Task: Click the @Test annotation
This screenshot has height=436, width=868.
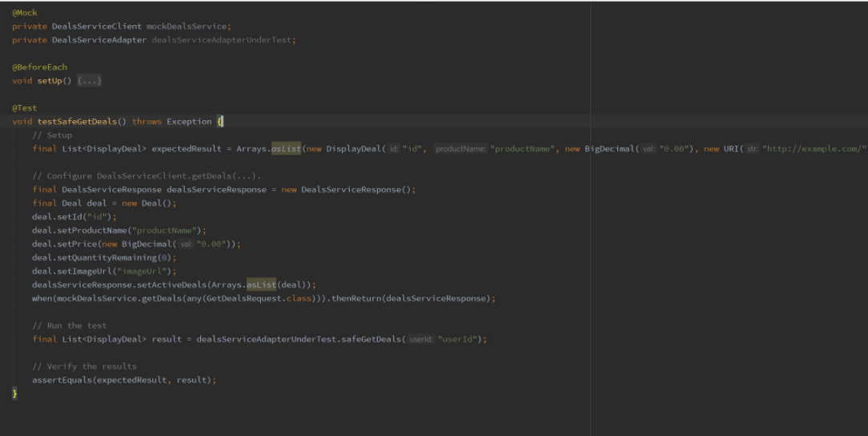Action: (x=26, y=108)
